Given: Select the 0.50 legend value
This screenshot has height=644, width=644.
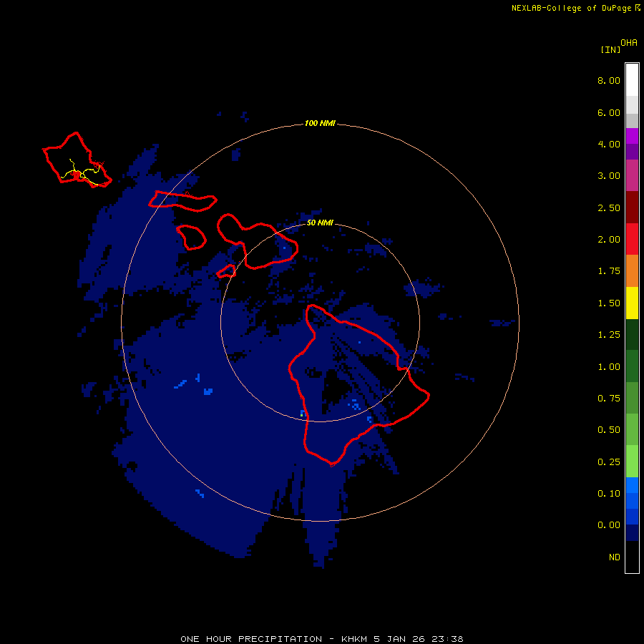Looking at the screenshot, I should coord(609,430).
